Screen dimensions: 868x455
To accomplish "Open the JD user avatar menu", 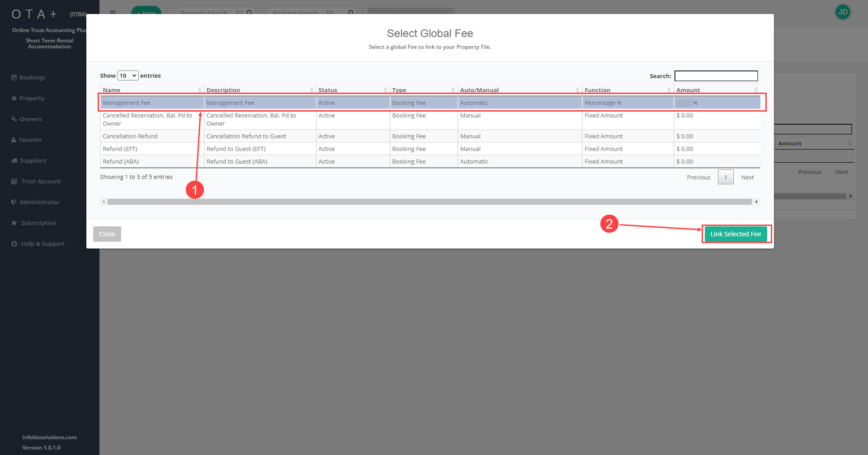I will pos(843,12).
